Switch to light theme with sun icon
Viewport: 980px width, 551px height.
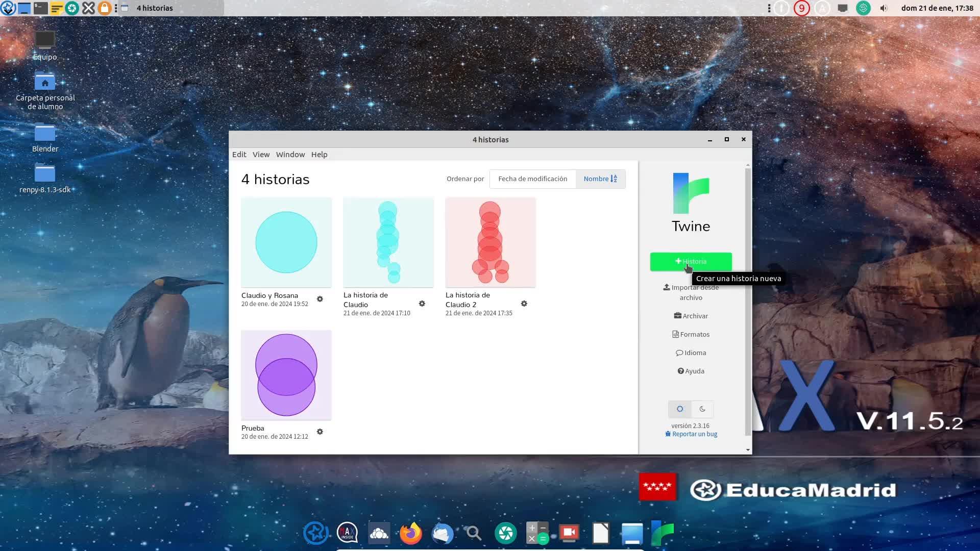(x=680, y=409)
